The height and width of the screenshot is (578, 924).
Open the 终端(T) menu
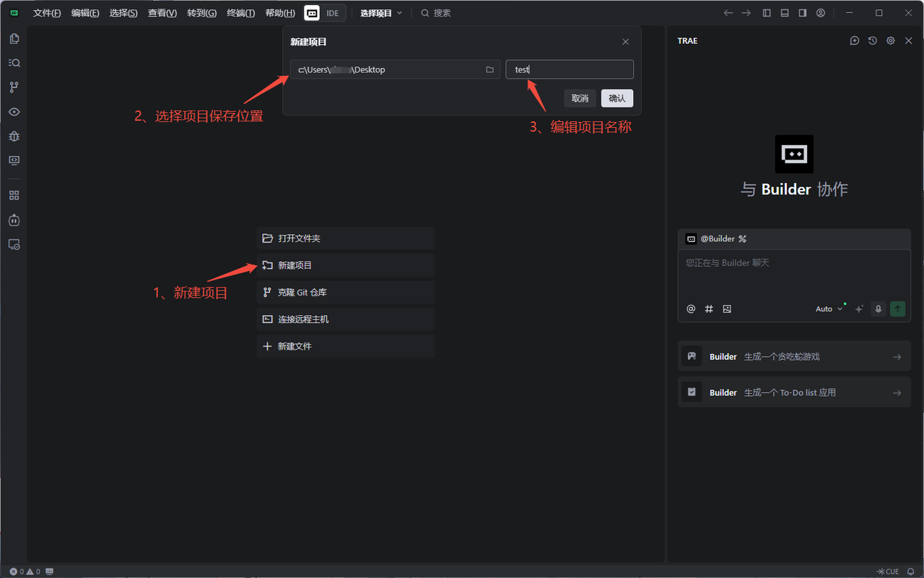240,13
